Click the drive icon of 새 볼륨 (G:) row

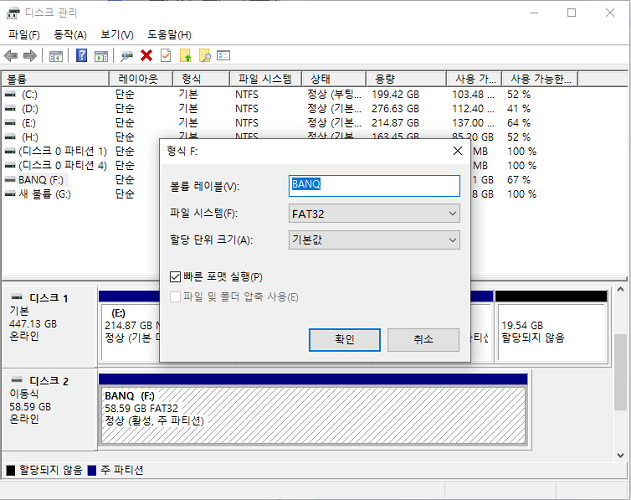point(10,194)
